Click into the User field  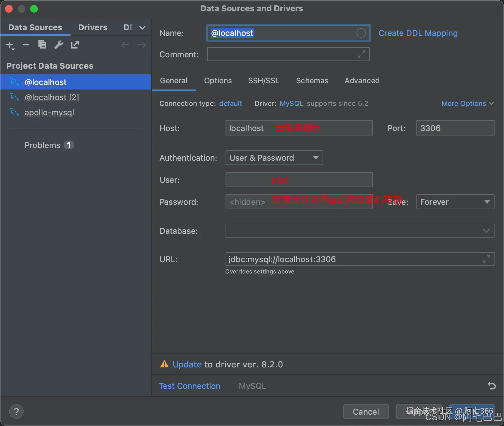coord(299,180)
